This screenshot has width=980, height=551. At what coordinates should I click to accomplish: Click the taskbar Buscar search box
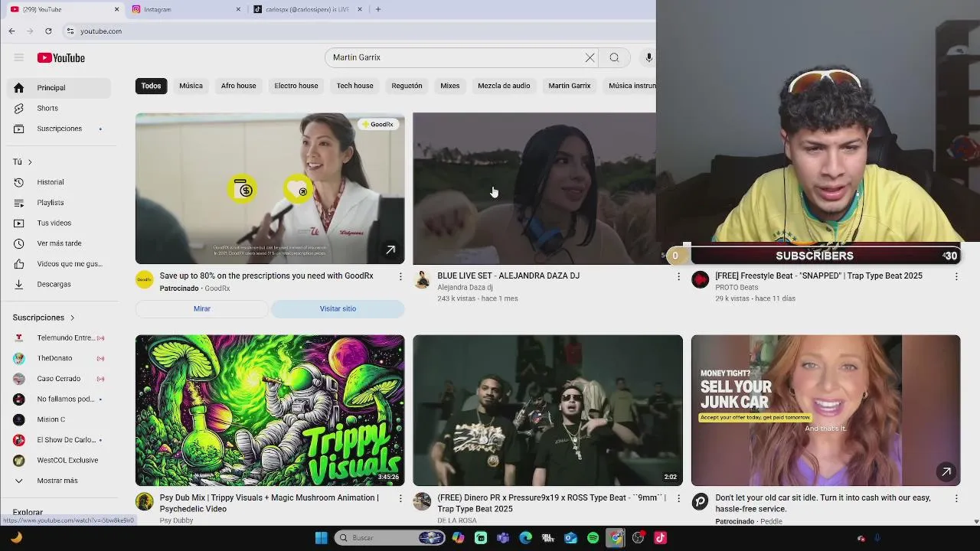point(390,538)
